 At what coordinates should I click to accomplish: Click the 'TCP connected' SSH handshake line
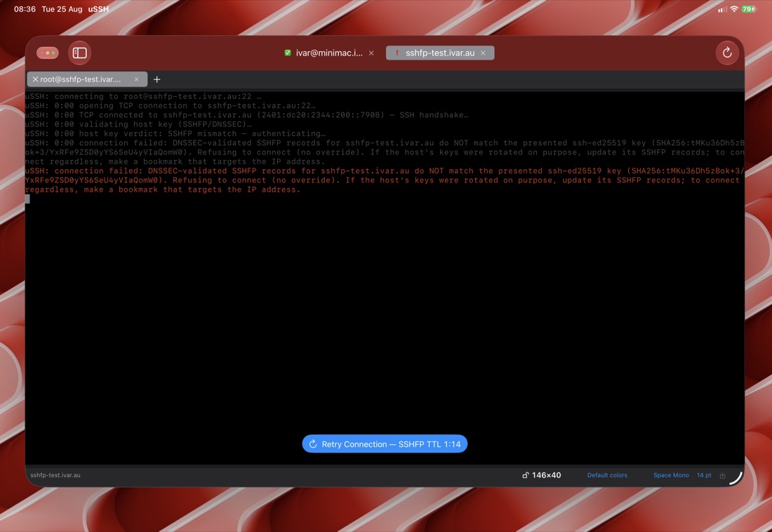coord(246,115)
